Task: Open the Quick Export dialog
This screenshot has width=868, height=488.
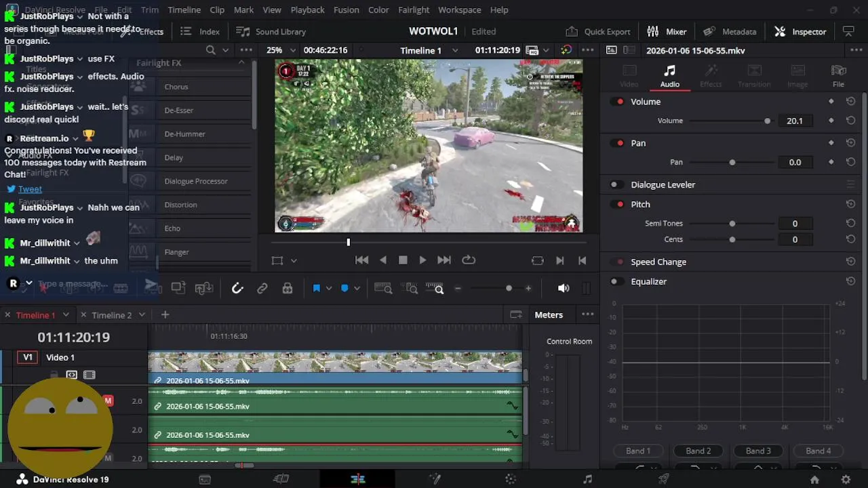Action: [x=597, y=31]
